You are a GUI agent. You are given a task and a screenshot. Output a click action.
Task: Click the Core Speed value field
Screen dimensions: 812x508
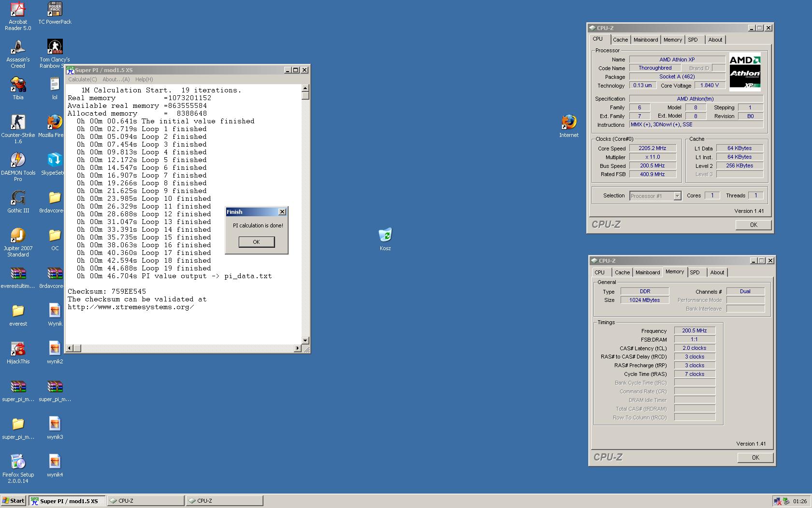(652, 149)
